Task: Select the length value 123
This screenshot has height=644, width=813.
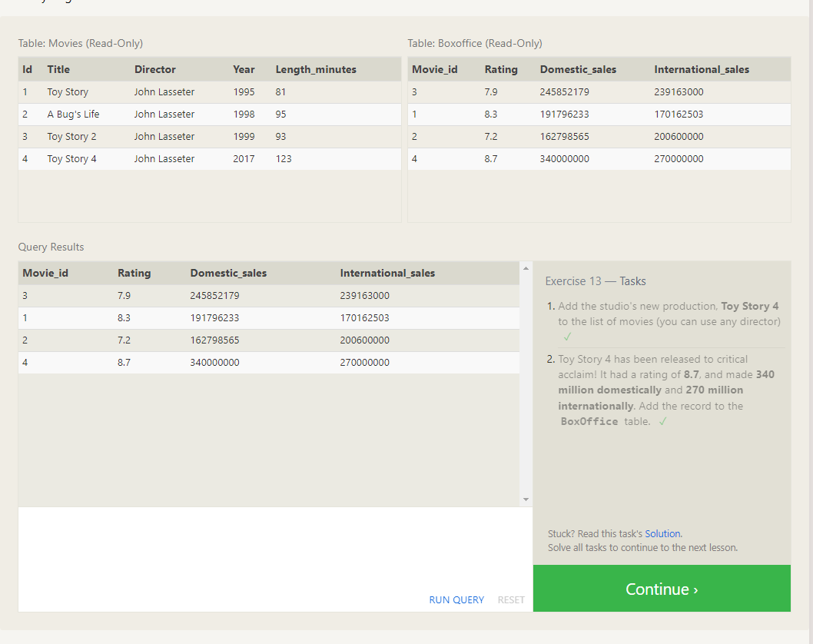Action: (284, 158)
